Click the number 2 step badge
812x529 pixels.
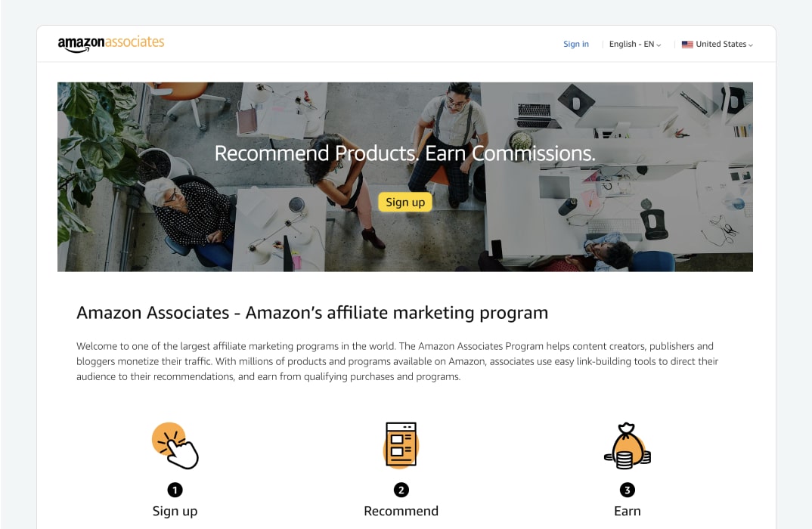click(401, 490)
